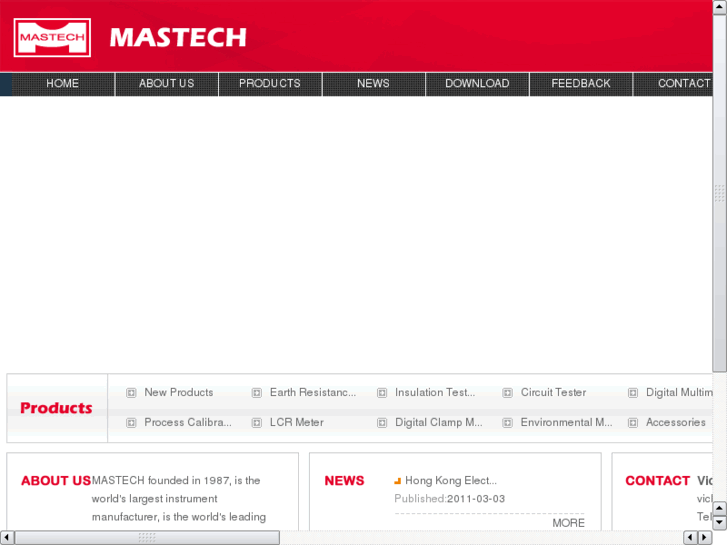Screen dimensions: 727x545
Task: Click the horizontal scrollbar thumb
Action: click(147, 538)
